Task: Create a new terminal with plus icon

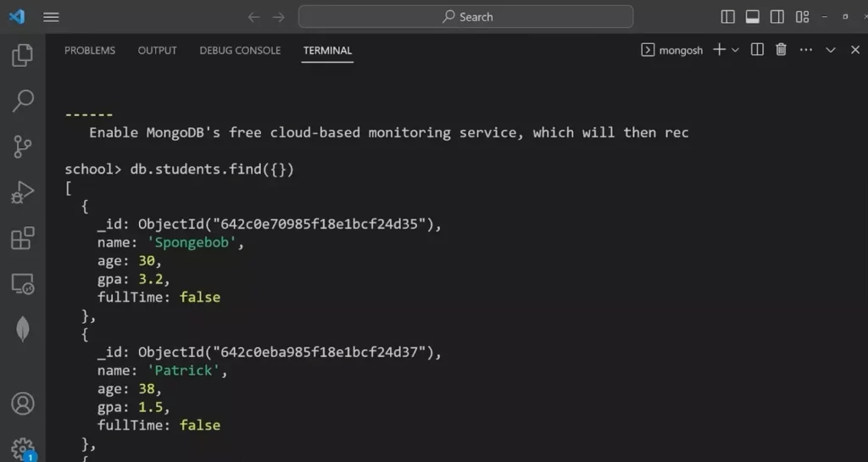Action: tap(719, 50)
